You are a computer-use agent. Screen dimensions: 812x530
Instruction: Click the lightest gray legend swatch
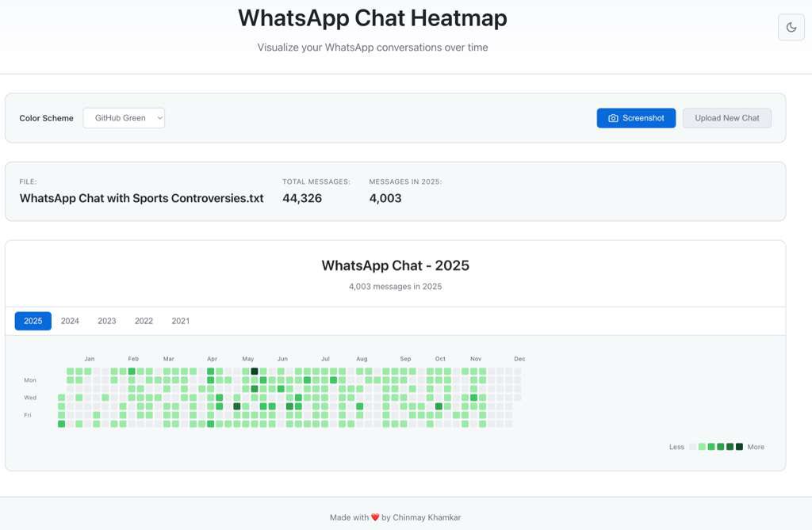tap(692, 447)
